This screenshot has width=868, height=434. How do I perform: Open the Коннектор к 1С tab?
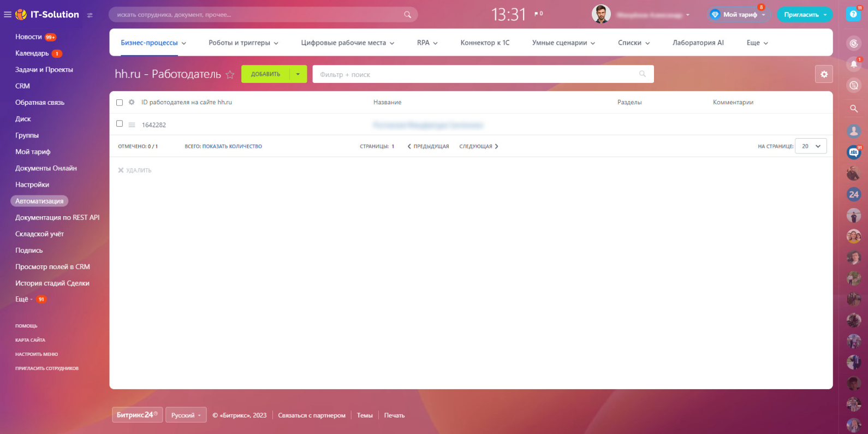[485, 43]
